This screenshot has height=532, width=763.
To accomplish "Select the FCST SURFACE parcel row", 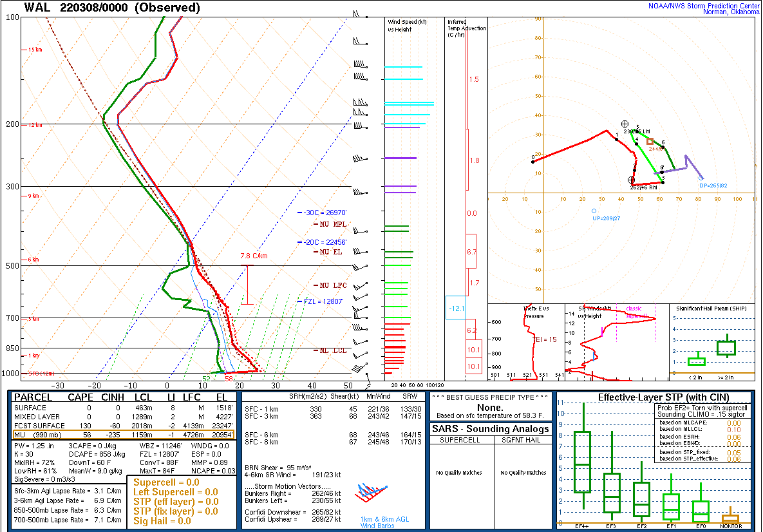I will pyautogui.click(x=124, y=425).
